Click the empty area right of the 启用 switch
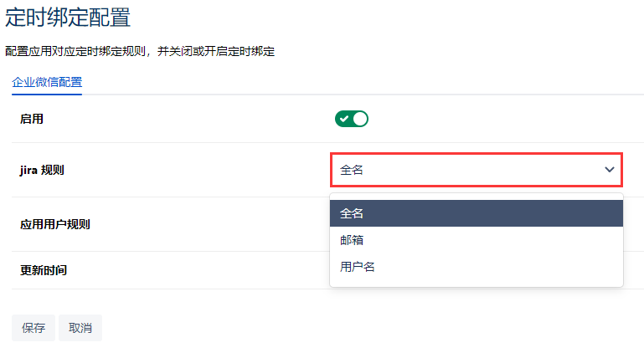644x358 pixels. [494, 119]
